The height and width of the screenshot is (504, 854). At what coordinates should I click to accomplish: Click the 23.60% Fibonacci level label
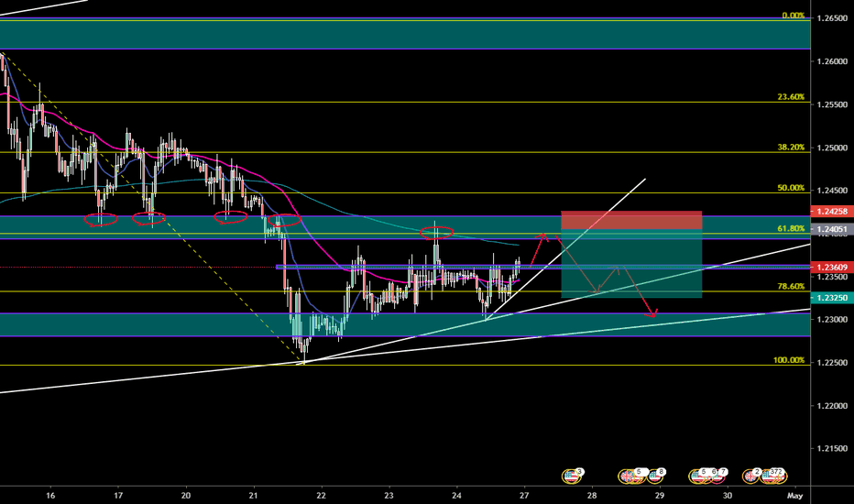(x=791, y=97)
